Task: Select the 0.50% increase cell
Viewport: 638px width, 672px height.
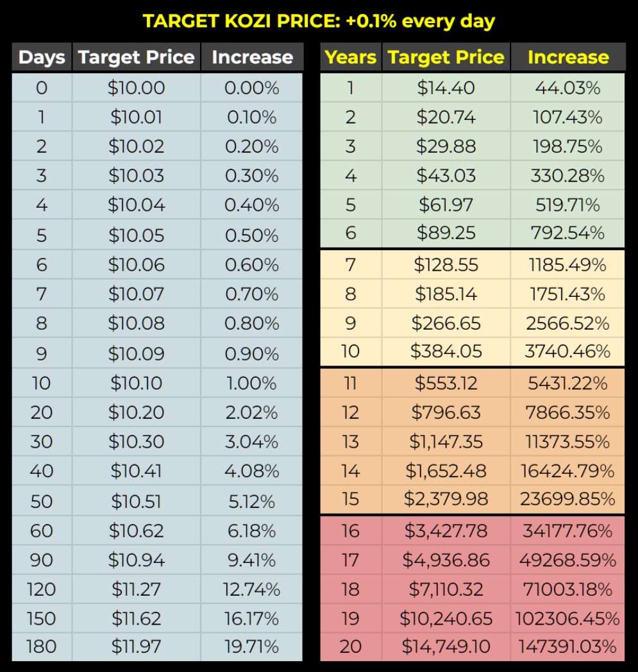Action: coord(252,235)
